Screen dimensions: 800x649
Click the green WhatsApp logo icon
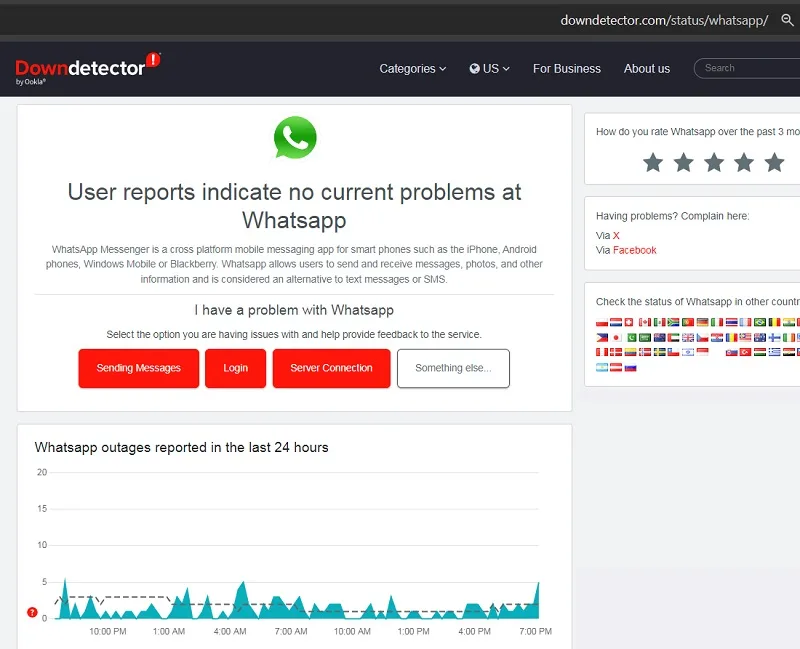pyautogui.click(x=294, y=137)
